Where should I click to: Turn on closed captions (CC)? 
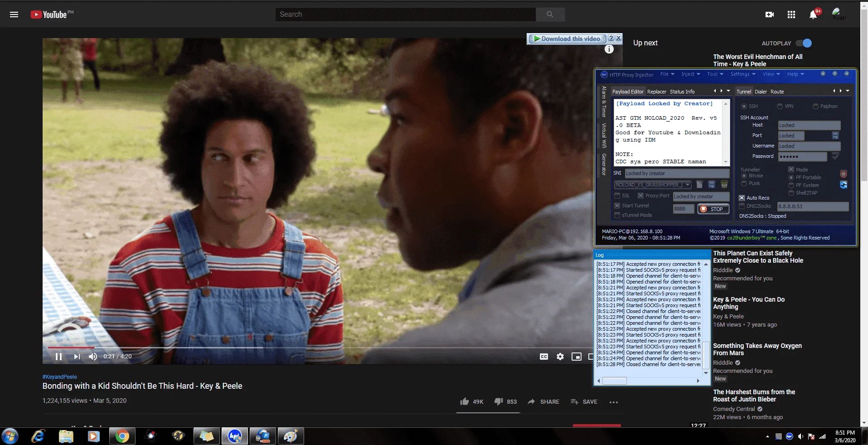tap(544, 357)
